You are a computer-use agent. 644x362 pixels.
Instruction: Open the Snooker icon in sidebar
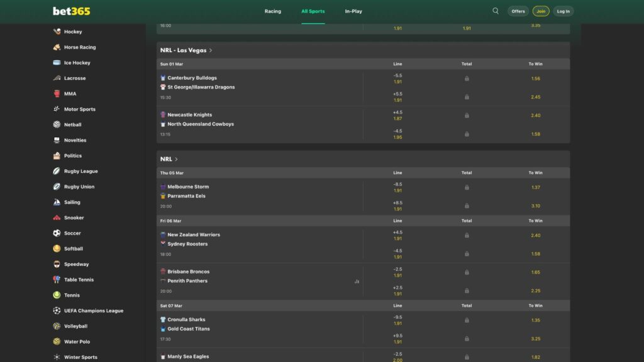pos(57,218)
